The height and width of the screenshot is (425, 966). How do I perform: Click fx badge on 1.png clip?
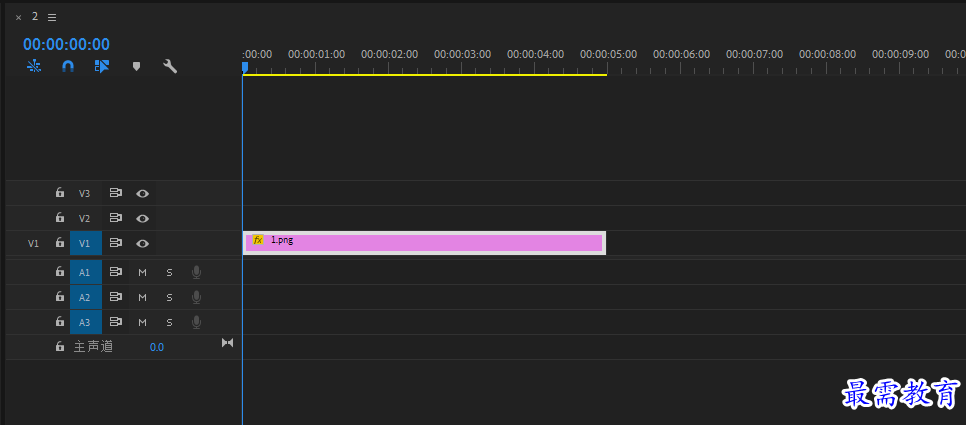click(x=258, y=241)
